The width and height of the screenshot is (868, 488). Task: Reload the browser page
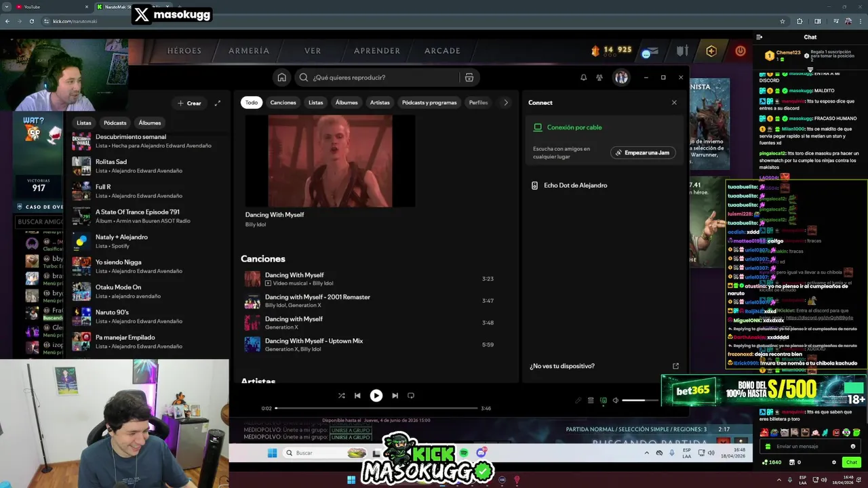(31, 21)
